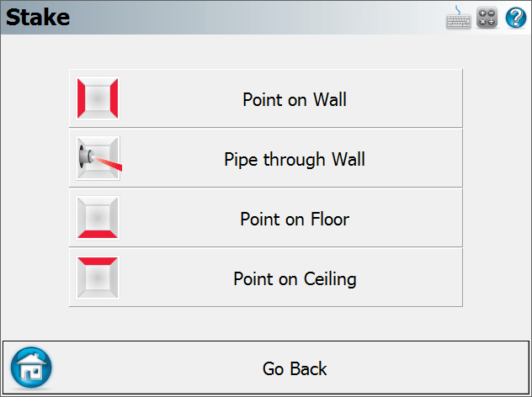This screenshot has height=397, width=532.
Task: Click the Point on Wall room icon
Action: [x=98, y=98]
